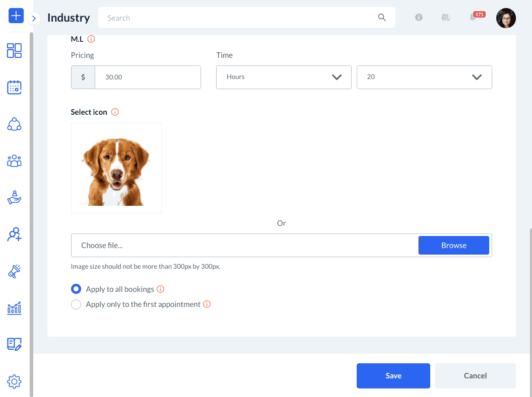The image size is (532, 397).
Task: Click the Pricing amount input field
Action: point(148,77)
